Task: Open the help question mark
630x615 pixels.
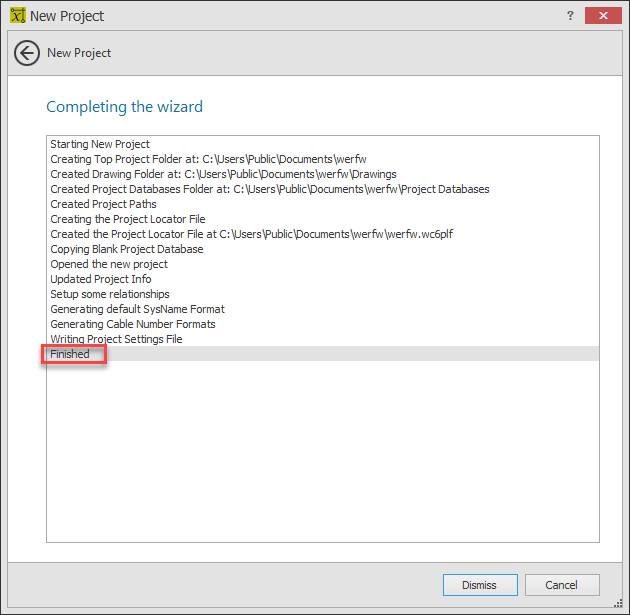Action: point(570,16)
